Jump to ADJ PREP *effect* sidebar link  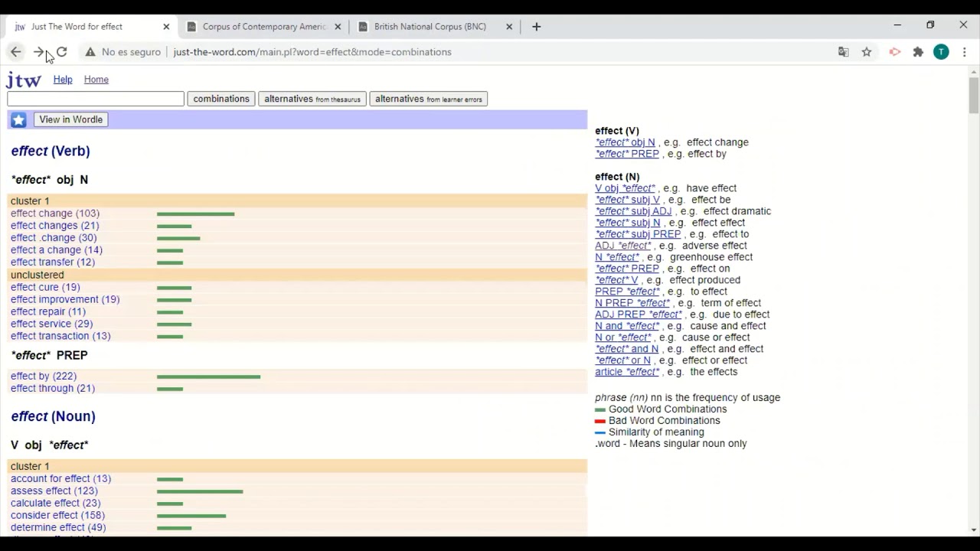click(638, 315)
